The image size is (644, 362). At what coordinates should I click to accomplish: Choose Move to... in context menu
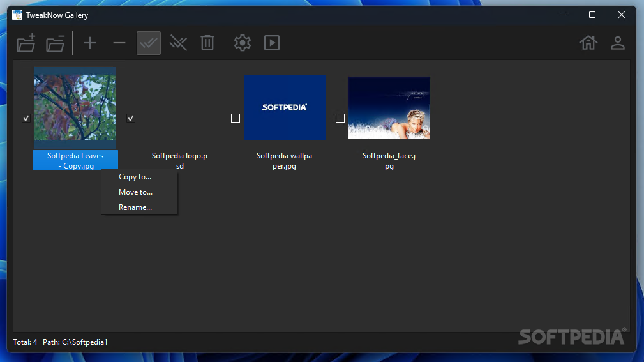click(x=139, y=192)
